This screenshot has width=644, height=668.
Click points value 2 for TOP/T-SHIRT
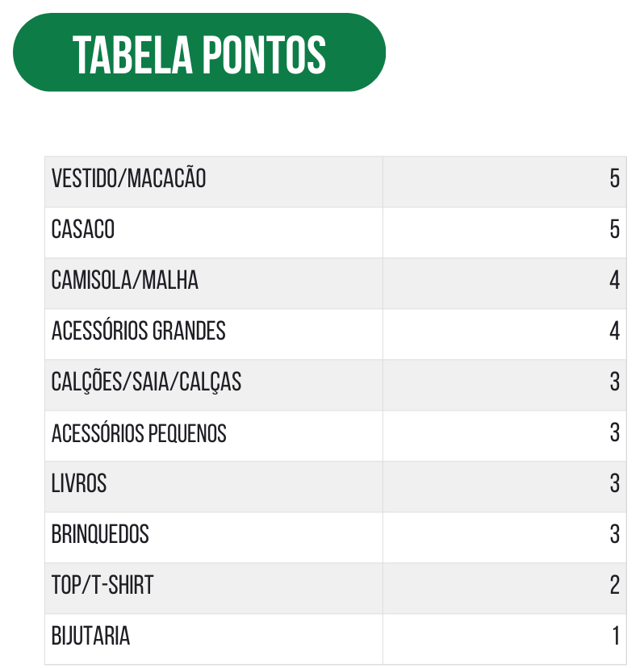tap(614, 585)
